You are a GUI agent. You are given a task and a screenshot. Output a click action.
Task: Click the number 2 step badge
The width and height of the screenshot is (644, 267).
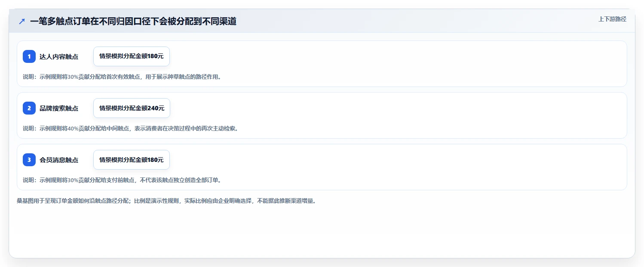29,108
